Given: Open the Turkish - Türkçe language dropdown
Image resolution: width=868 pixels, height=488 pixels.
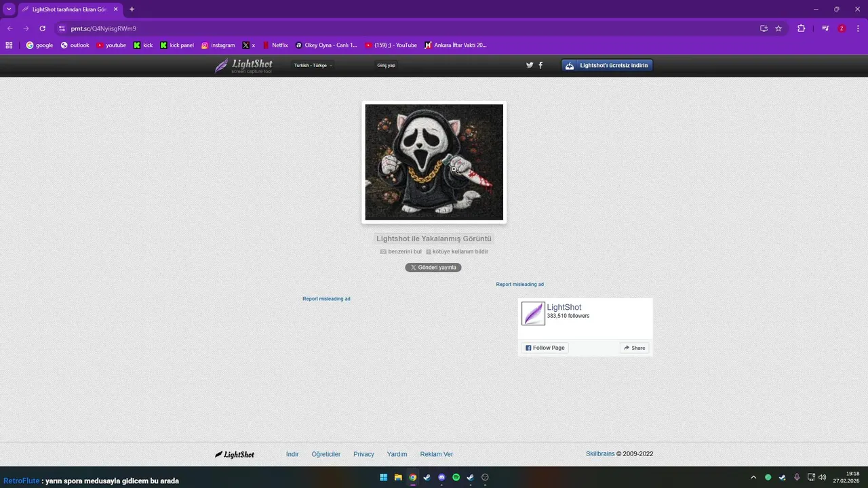Looking at the screenshot, I should coord(313,66).
